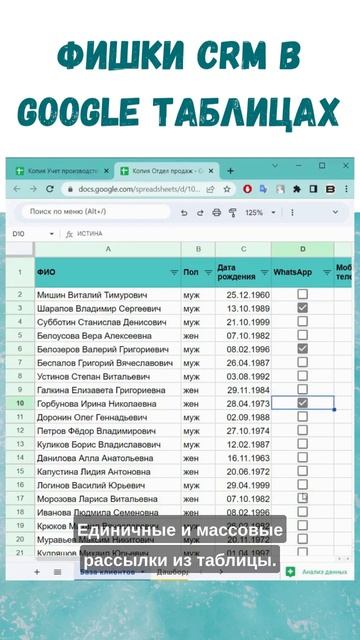Toggle the browser side panel icon
This screenshot has height=640, width=360.
(x=313, y=189)
